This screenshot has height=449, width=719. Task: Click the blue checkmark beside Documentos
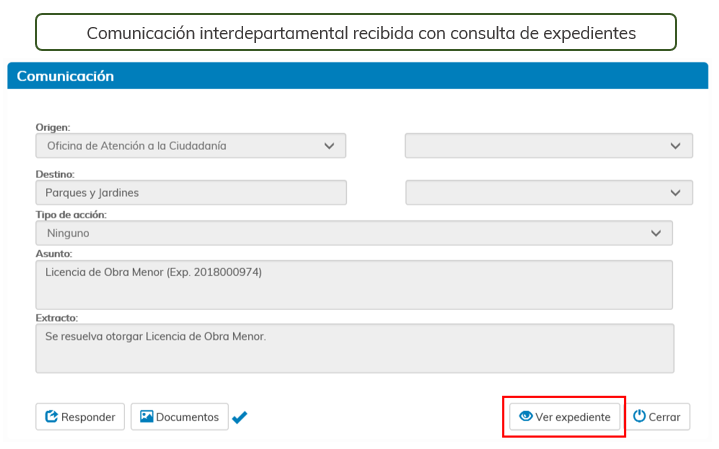pyautogui.click(x=240, y=418)
